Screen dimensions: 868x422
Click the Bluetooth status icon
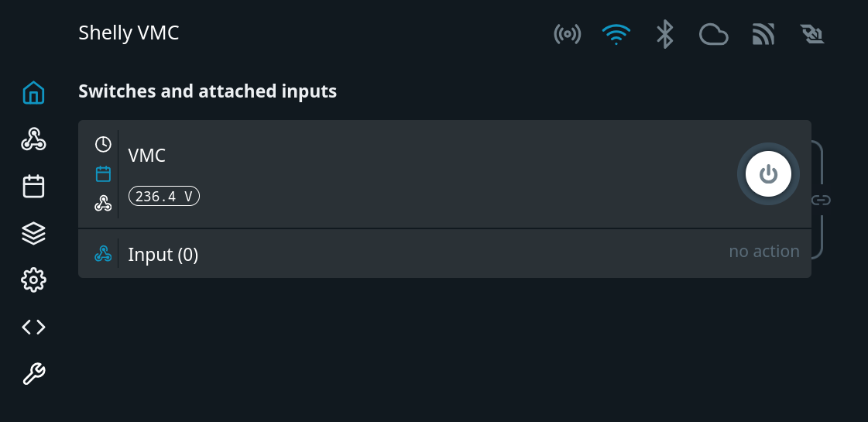point(664,34)
